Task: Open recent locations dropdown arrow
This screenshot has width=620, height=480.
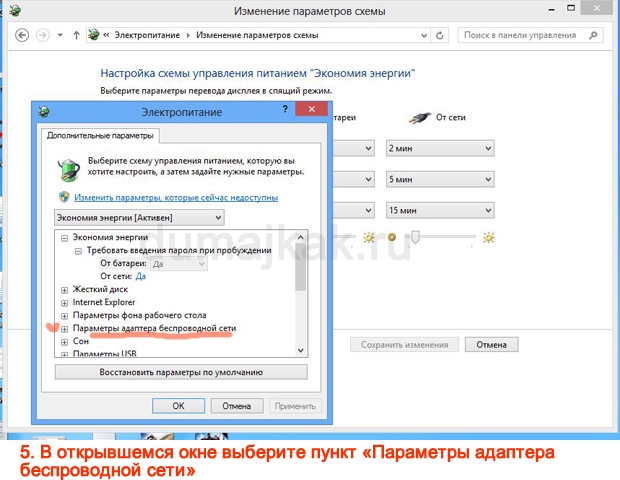Action: (x=60, y=35)
